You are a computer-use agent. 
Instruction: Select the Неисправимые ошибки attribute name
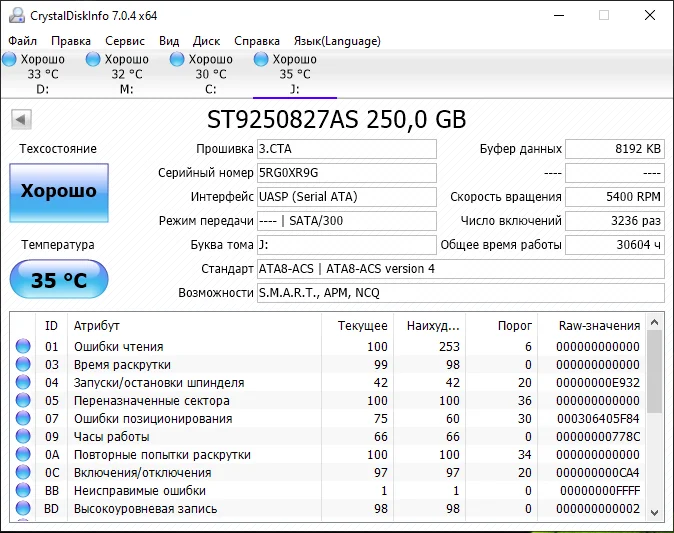tap(140, 491)
